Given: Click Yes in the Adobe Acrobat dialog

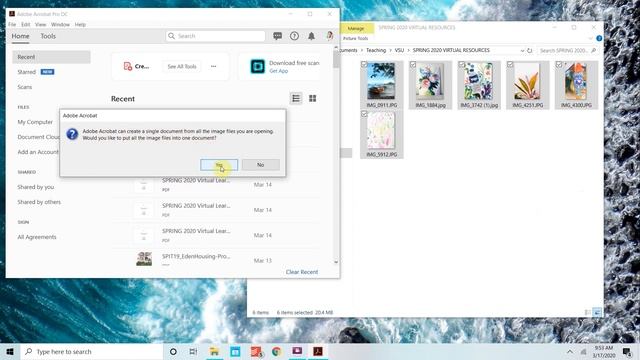Looking at the screenshot, I should (219, 165).
